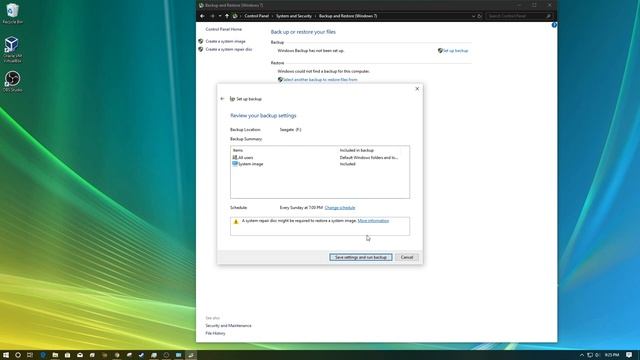The width and height of the screenshot is (640, 360).
Task: Select the System image row in summary
Action: pyautogui.click(x=320, y=164)
